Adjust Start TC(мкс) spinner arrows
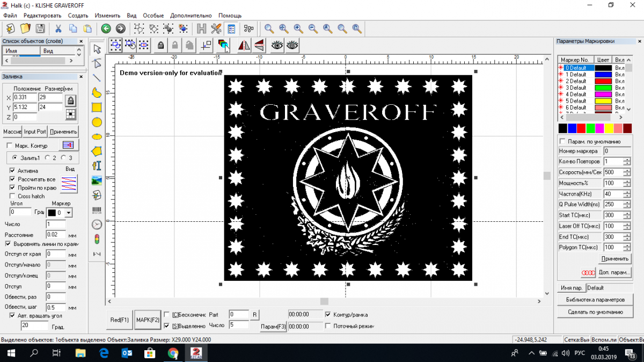Viewport: 644px width, 362px height. pos(627,215)
